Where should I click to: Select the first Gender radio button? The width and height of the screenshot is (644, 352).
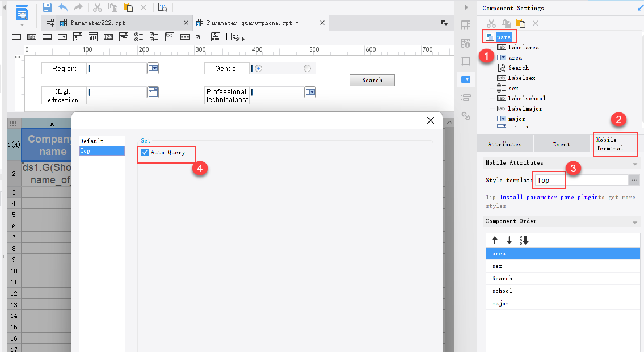click(x=258, y=69)
